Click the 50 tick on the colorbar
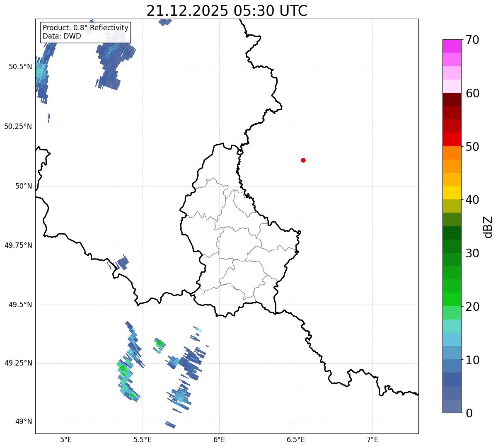Screen dimensions: 498x448 coord(472,147)
